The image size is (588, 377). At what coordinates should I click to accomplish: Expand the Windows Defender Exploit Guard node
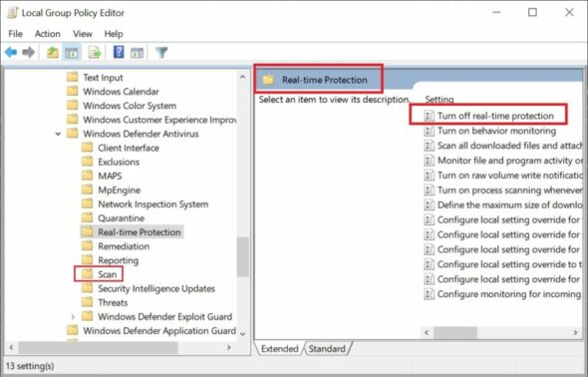pos(73,317)
